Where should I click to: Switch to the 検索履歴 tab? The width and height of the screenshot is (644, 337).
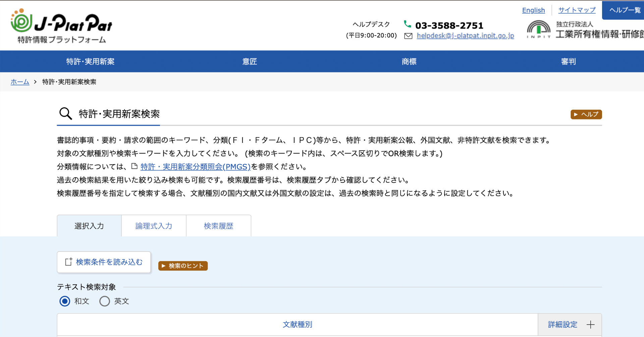(x=218, y=226)
